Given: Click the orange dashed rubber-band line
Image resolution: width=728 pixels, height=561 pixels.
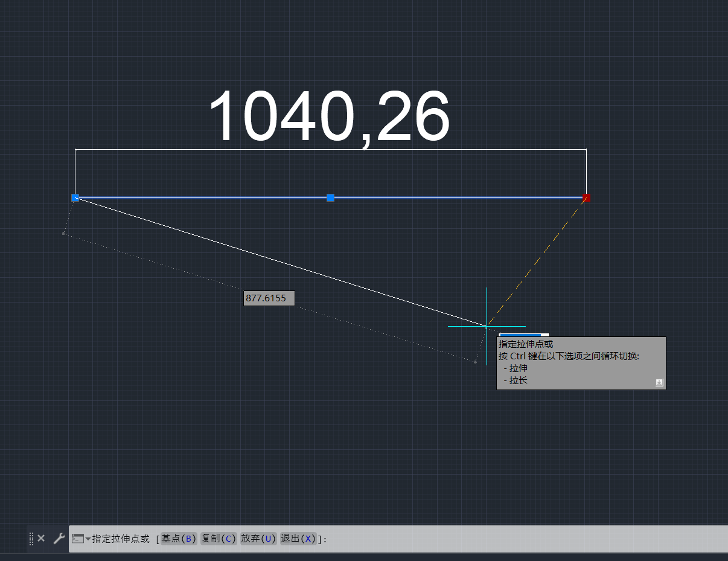Looking at the screenshot, I should tap(537, 260).
